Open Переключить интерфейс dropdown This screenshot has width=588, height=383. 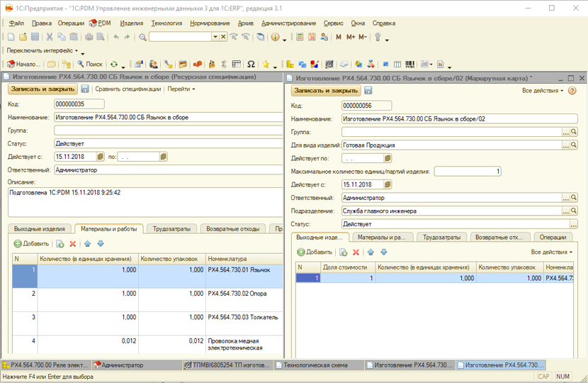[x=43, y=50]
